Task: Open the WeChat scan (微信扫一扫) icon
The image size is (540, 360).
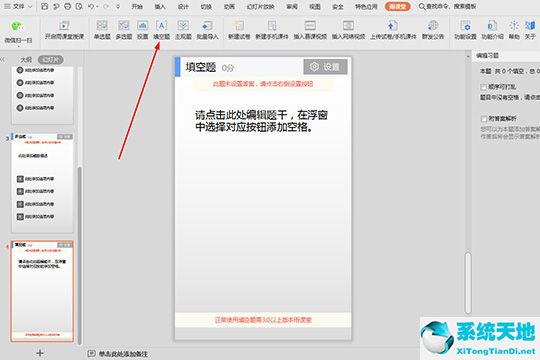Action: click(18, 31)
